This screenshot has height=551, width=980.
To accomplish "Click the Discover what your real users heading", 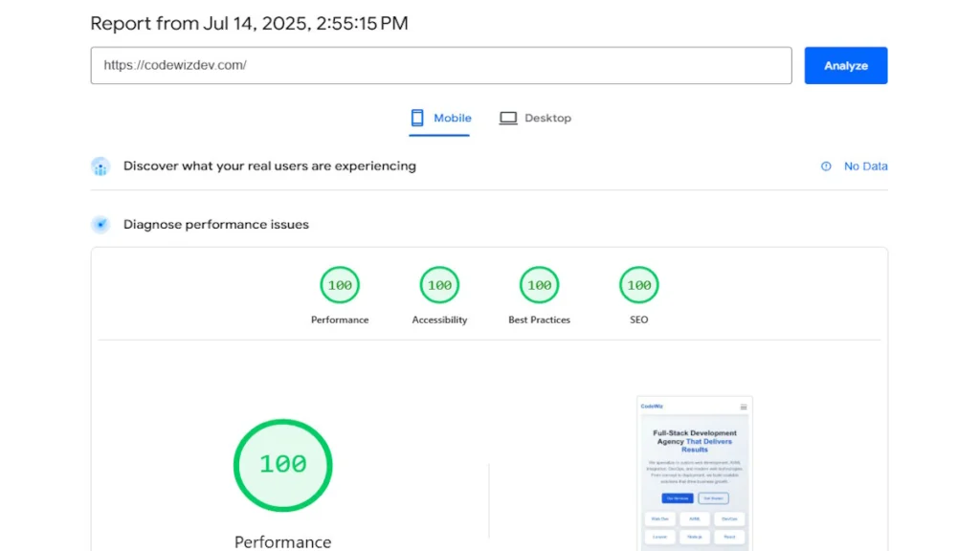I will tap(269, 166).
